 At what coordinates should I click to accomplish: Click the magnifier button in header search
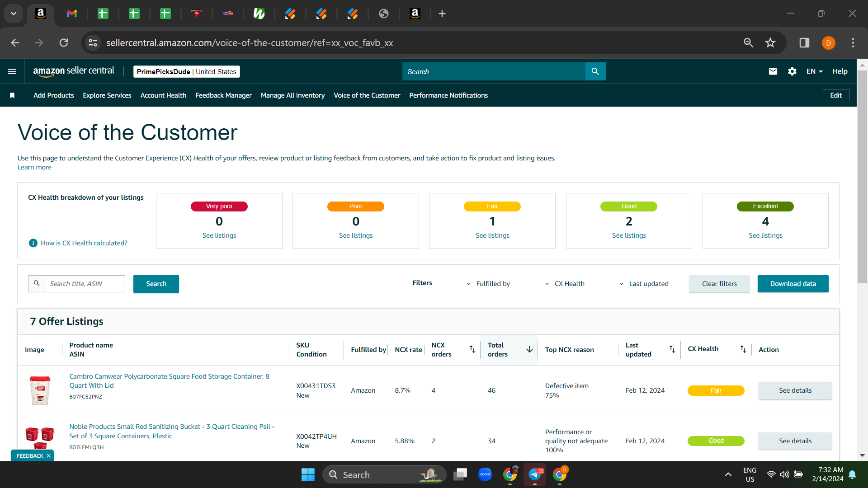point(595,71)
